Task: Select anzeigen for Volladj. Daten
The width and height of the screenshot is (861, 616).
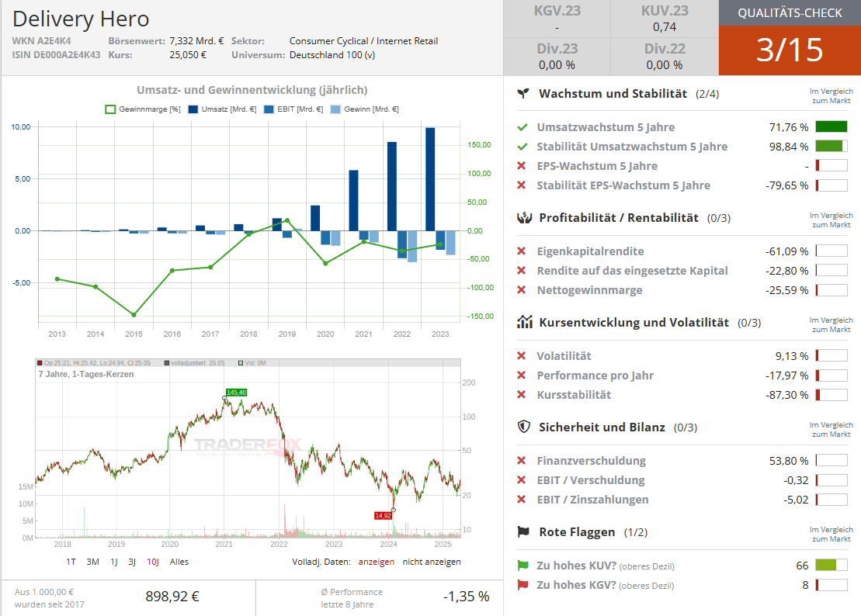Action: 376,562
